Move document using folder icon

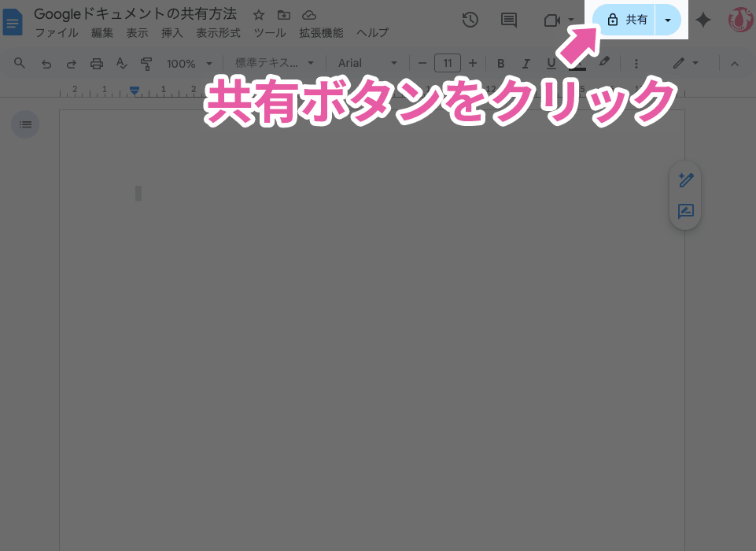(x=284, y=15)
